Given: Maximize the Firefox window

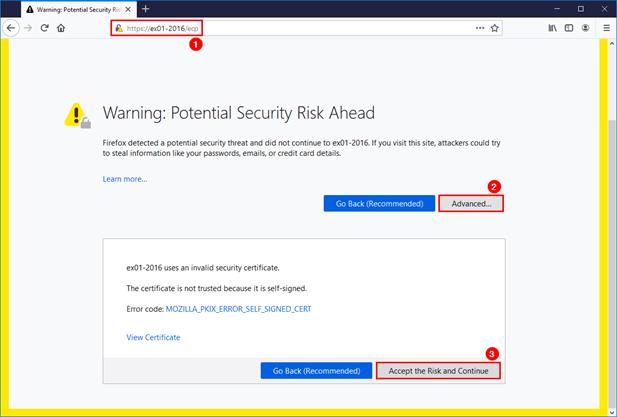Looking at the screenshot, I should 581,9.
